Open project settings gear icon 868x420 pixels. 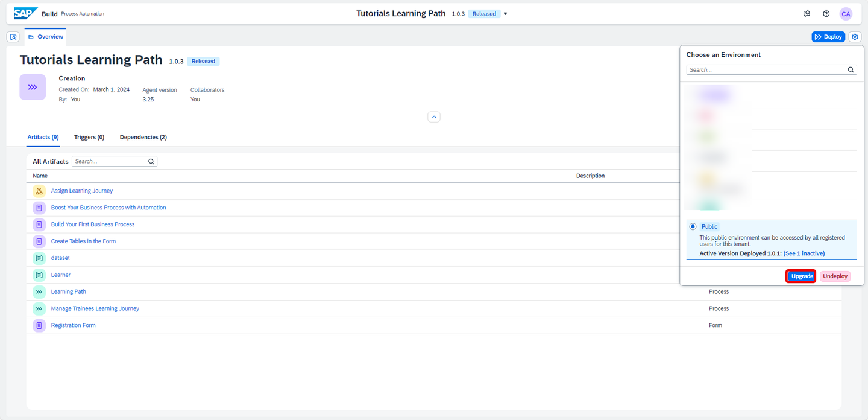click(x=855, y=37)
